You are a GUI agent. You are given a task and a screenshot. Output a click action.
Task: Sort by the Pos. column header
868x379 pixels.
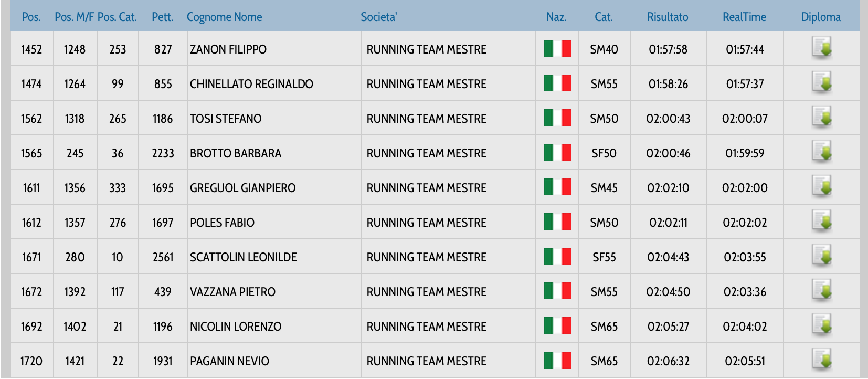(31, 17)
